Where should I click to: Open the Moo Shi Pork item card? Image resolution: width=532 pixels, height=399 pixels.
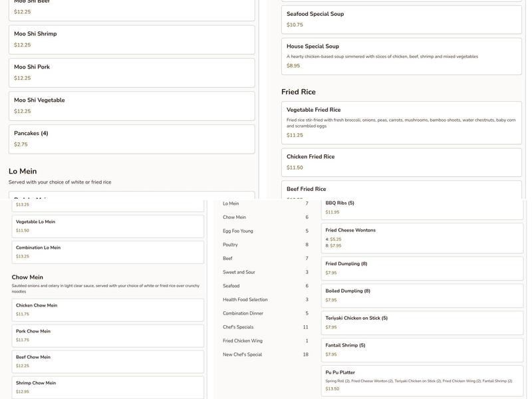pos(131,72)
